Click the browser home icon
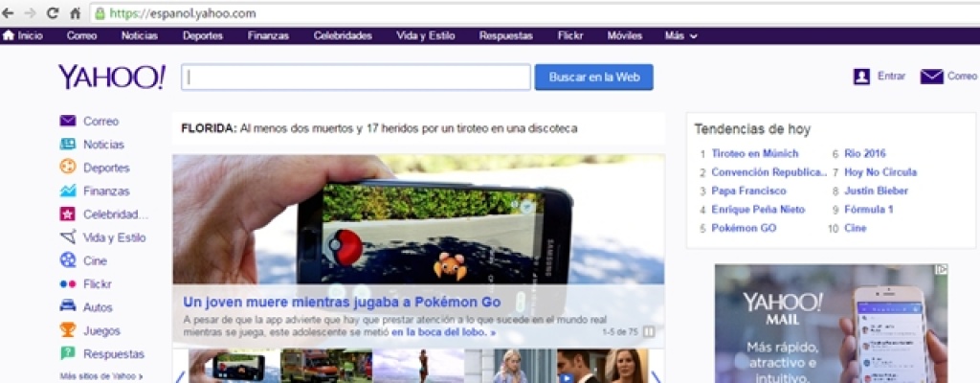Viewport: 980px width, 383px height. [76, 13]
